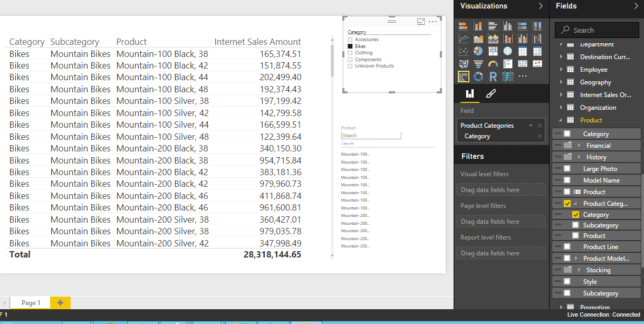Choose the Clustered bar chart visual
This screenshot has width=644, height=324.
point(493,26)
